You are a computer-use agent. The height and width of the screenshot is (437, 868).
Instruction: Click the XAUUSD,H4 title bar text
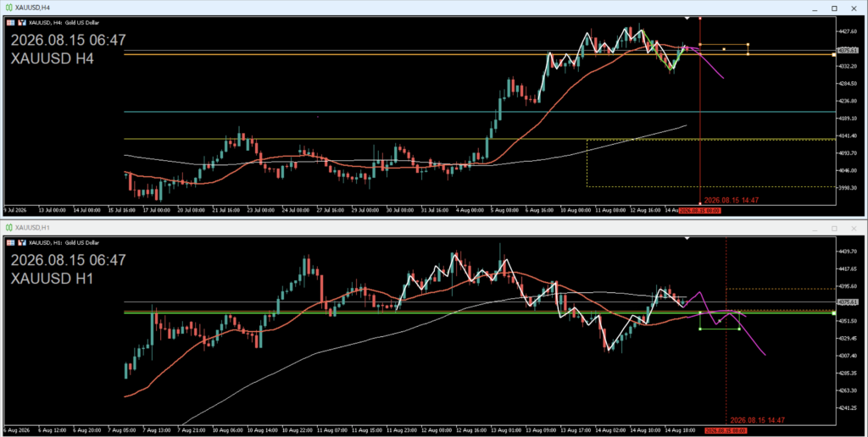(x=32, y=8)
